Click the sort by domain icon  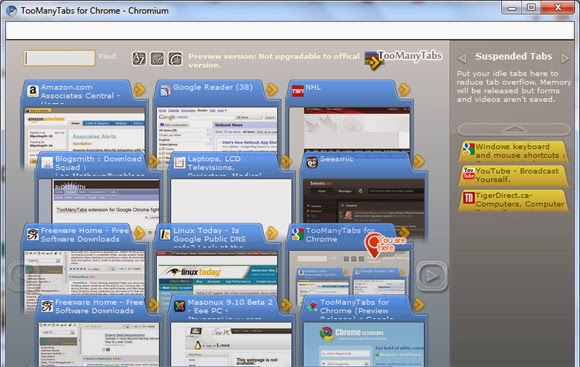157,58
